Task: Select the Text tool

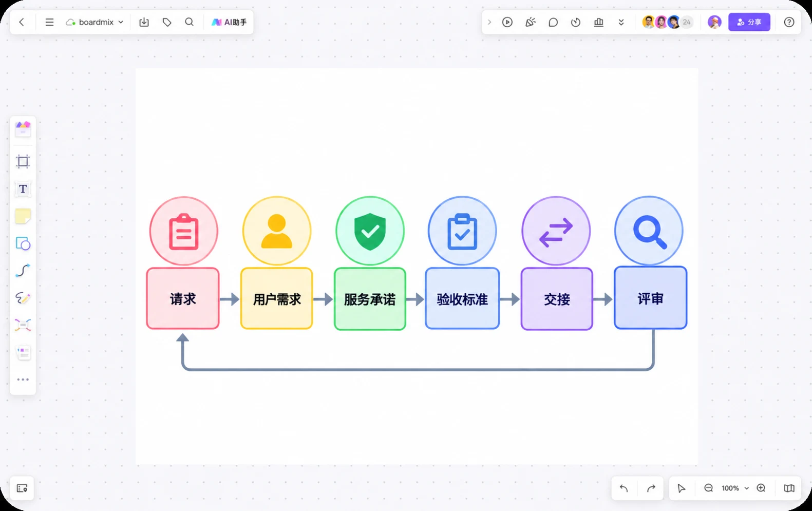Action: tap(23, 189)
